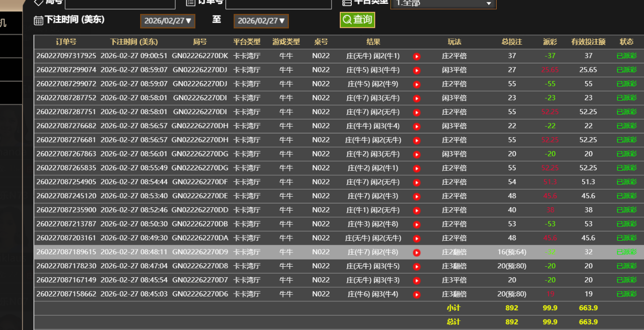The image size is (644, 330).
Task: Click the 局号 text input field
Action: [120, 3]
